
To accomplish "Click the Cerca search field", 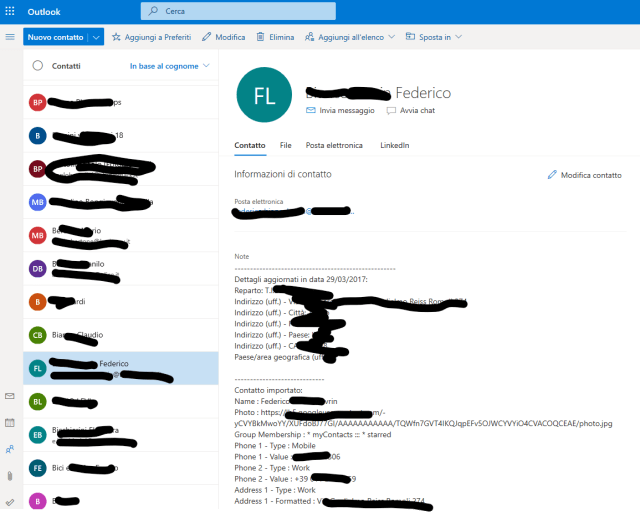I will 300,10.
